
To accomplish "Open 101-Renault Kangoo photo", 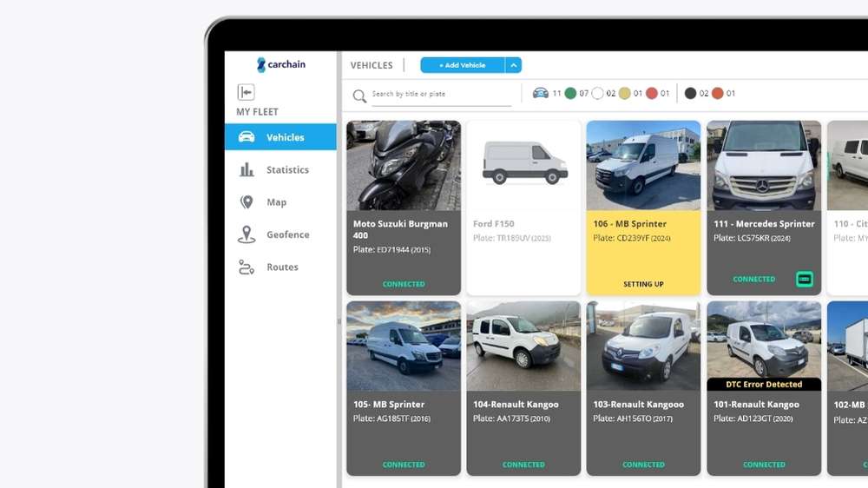I will pos(764,340).
